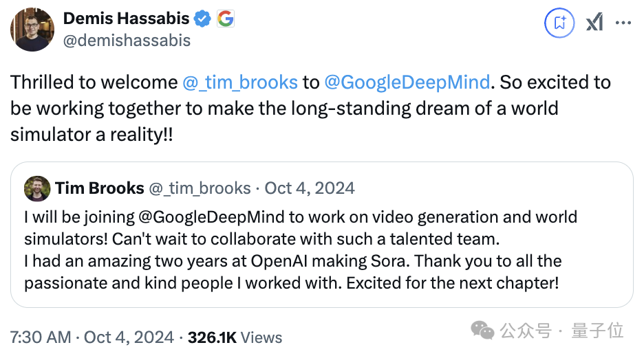The height and width of the screenshot is (356, 644).
Task: Open @_tim_brooks mention in Demis's main tweet
Action: click(240, 82)
